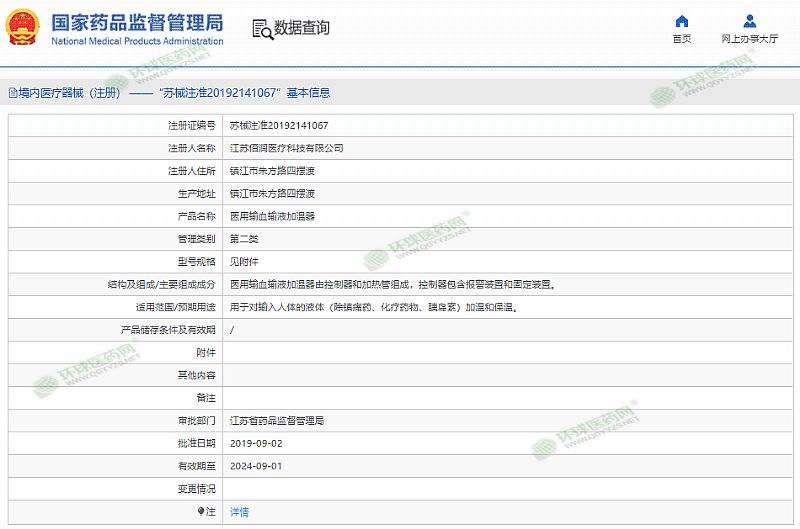Go to 首页 via the house icon
The image size is (800, 529).
[x=682, y=21]
